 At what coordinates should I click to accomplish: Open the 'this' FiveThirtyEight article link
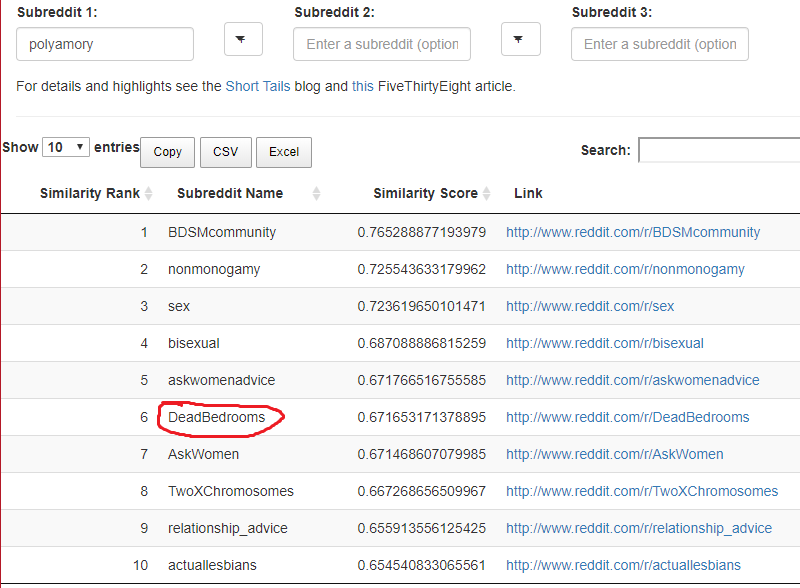(363, 86)
